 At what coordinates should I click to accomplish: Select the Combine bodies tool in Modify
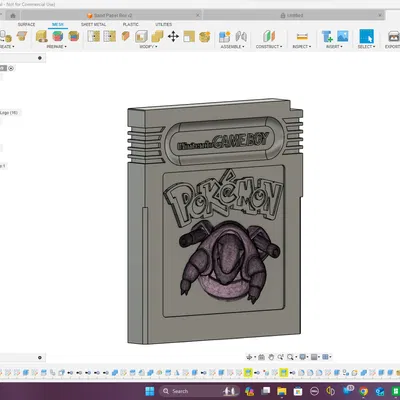point(157,36)
